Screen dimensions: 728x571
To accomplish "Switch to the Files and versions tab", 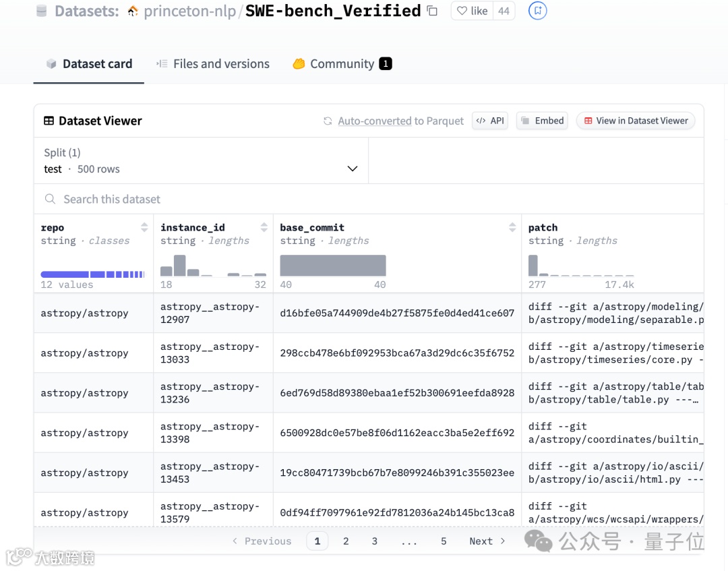I will click(x=212, y=63).
